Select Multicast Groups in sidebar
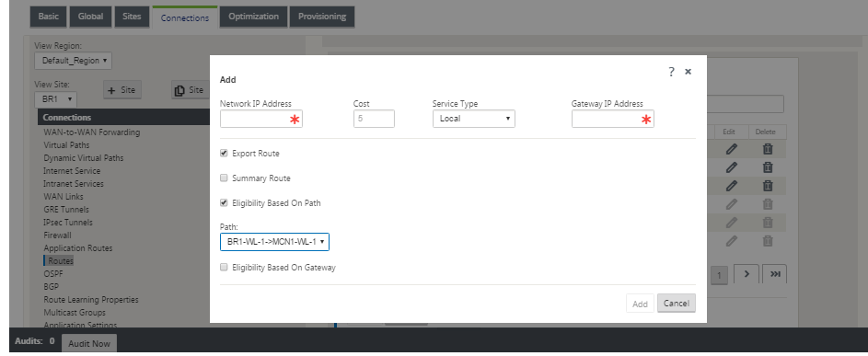 coord(75,312)
